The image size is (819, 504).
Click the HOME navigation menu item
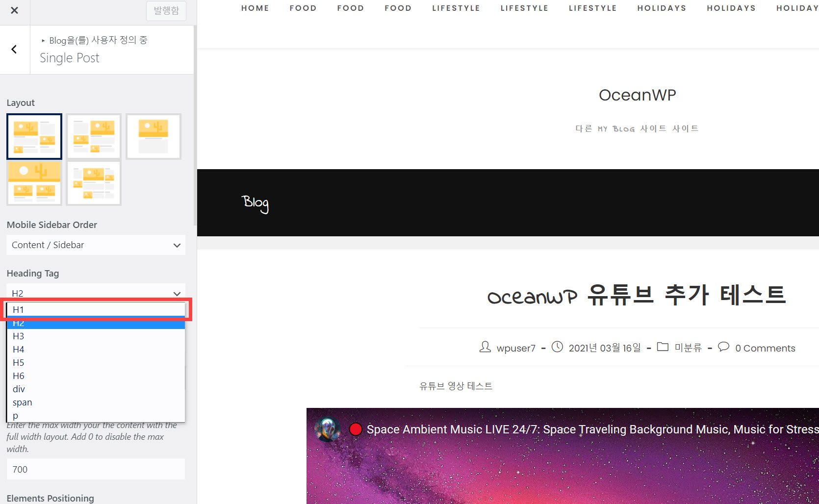255,8
